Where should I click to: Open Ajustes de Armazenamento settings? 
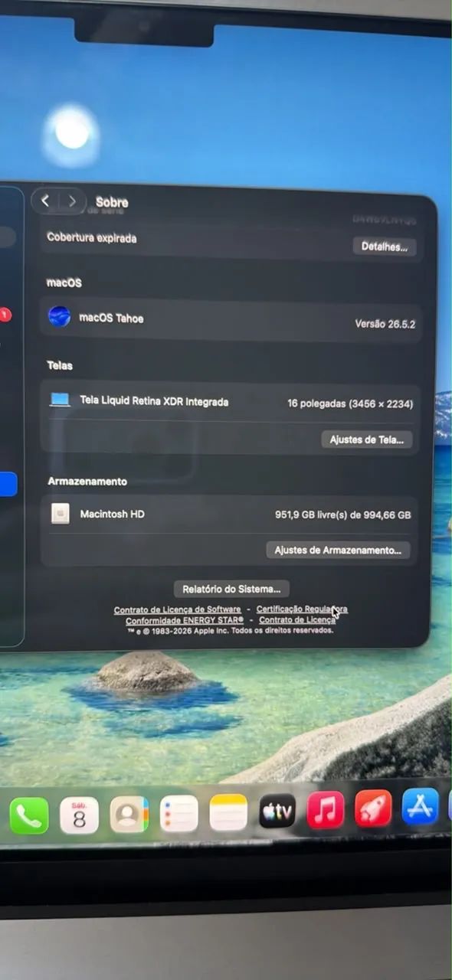coord(338,550)
